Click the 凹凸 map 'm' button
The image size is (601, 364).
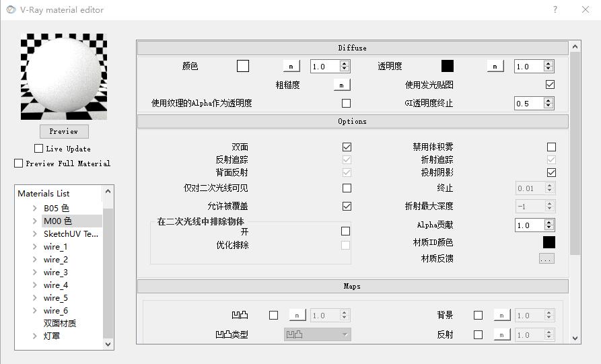[297, 315]
